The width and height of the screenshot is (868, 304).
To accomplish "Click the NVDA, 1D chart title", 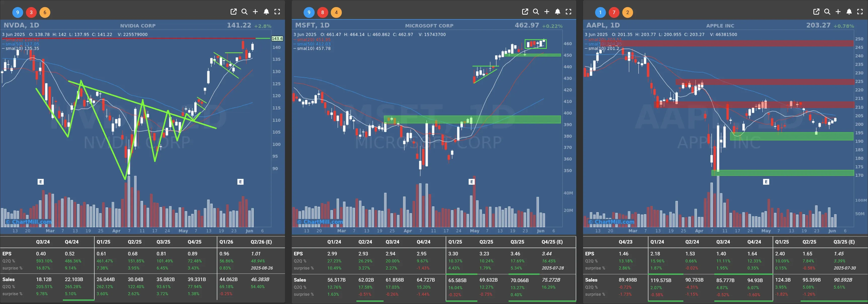I will click(21, 25).
